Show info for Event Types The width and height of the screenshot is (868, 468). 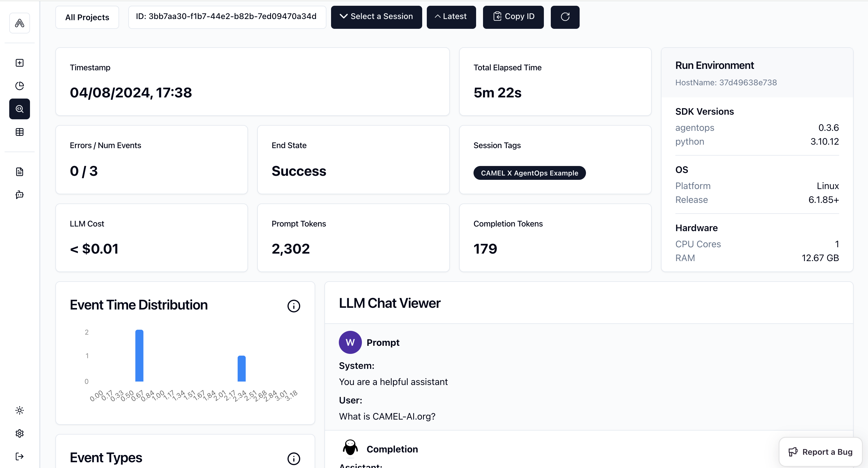click(294, 458)
